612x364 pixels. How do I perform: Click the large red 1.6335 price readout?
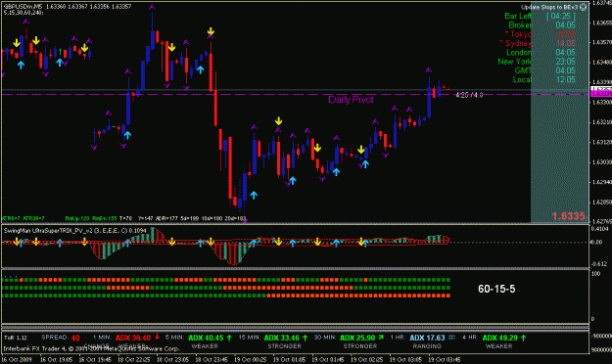[568, 216]
